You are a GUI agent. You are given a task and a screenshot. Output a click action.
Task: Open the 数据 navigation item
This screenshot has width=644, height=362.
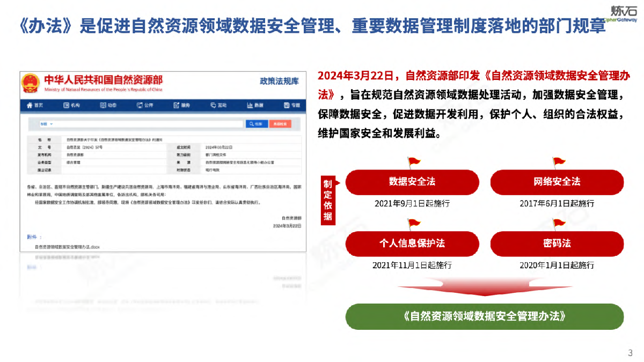pos(255,106)
